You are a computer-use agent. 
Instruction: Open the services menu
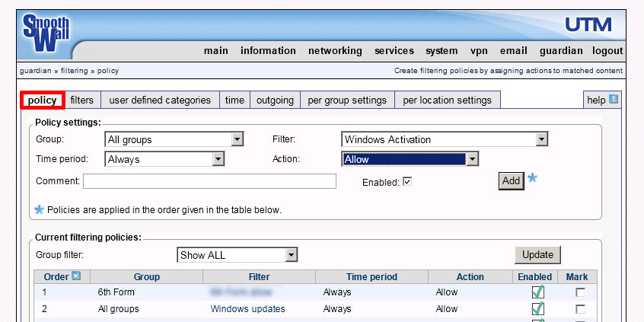(x=394, y=51)
